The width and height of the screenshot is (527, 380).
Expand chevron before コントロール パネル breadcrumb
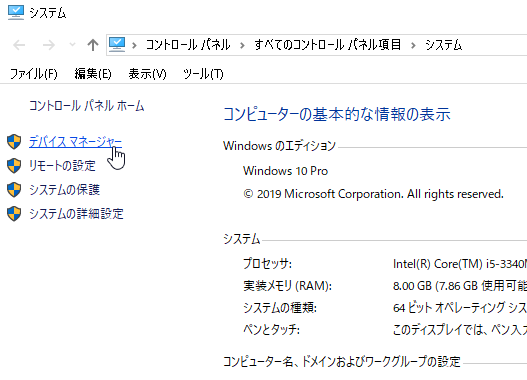pos(134,45)
